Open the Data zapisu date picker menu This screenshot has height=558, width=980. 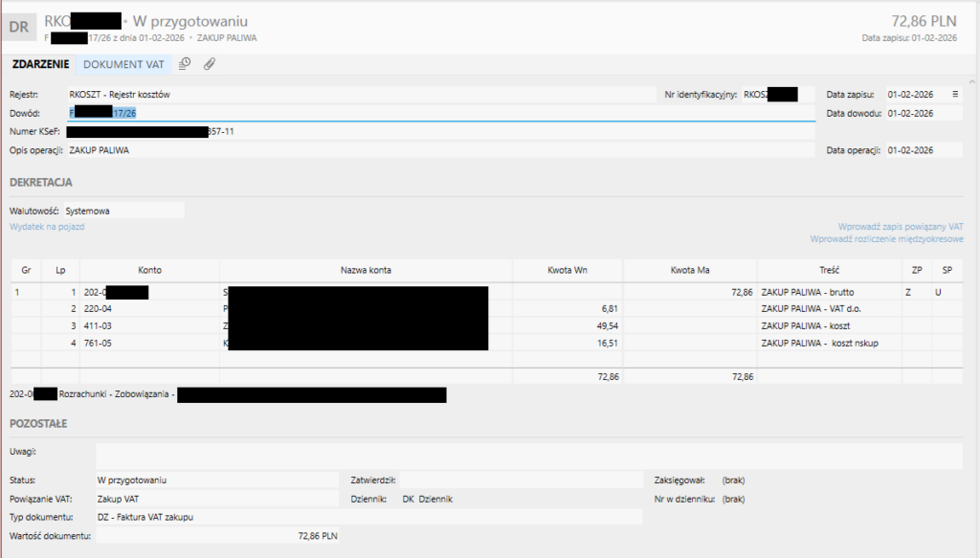[954, 95]
